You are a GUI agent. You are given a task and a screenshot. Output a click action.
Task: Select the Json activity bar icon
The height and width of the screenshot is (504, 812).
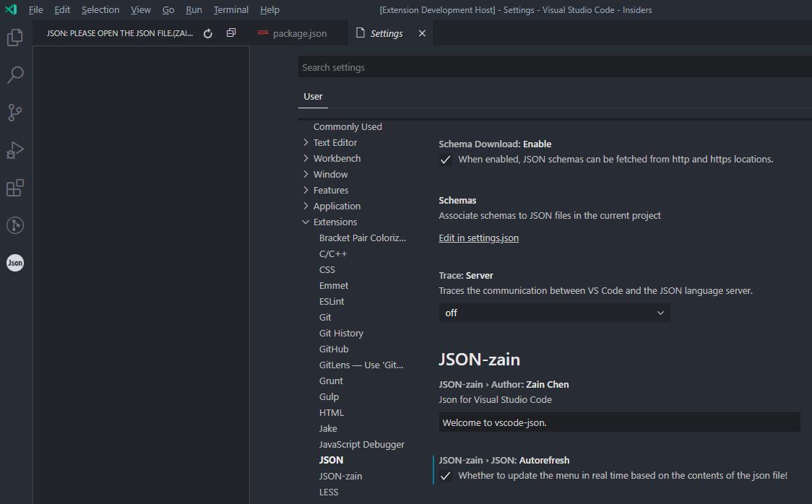pyautogui.click(x=15, y=263)
